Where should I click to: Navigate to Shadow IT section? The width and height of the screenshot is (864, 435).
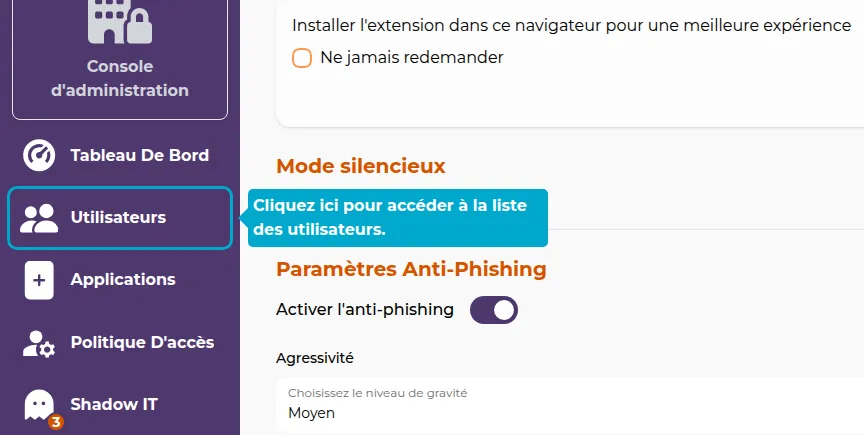coord(114,405)
